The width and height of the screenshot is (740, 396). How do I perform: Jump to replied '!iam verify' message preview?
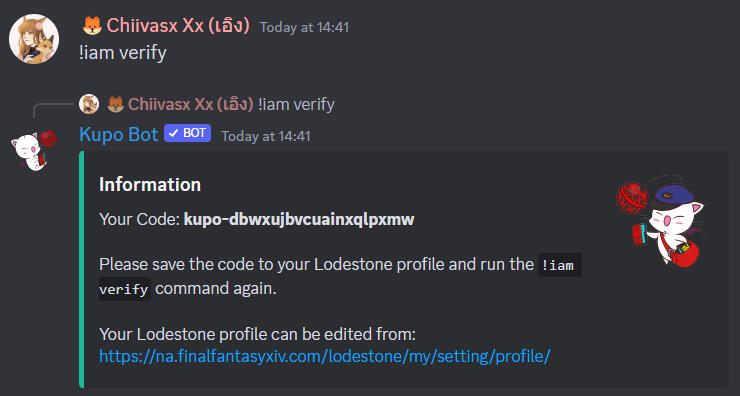(x=296, y=104)
